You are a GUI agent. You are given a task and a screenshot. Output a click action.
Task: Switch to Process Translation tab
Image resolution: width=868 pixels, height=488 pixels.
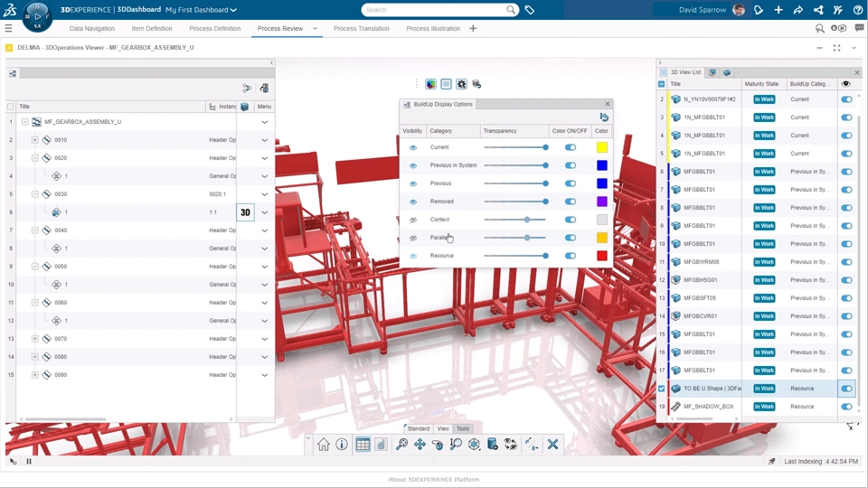362,28
